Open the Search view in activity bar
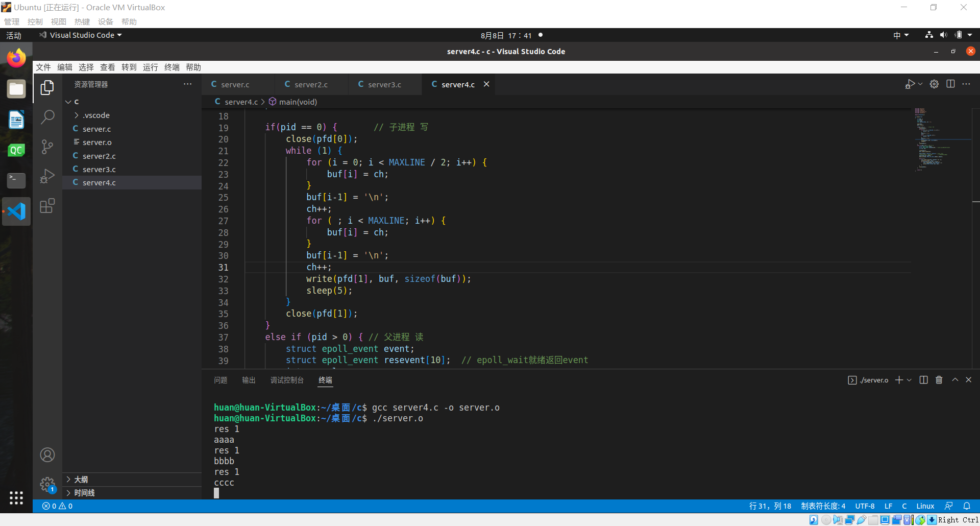This screenshot has height=526, width=980. [47, 117]
